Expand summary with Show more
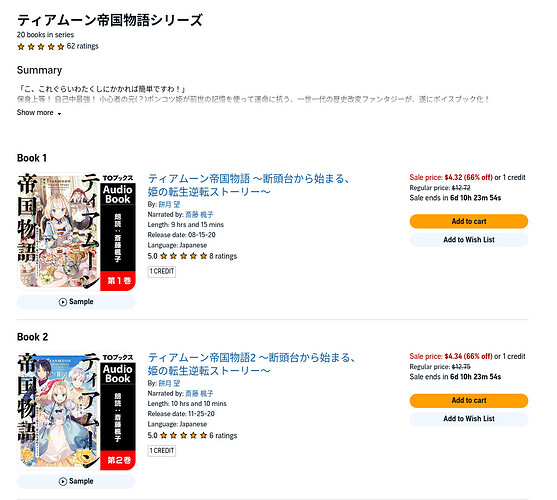557x500 pixels. click(x=39, y=113)
